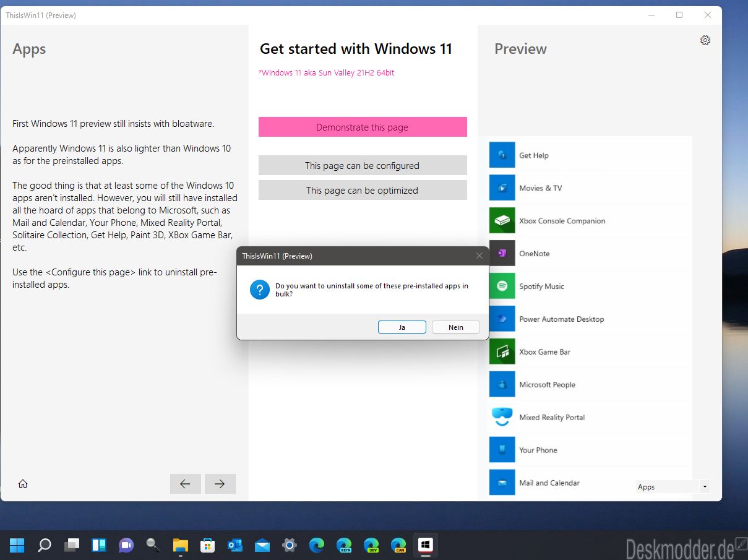The height and width of the screenshot is (560, 748).
Task: Click the Get Help list entry text
Action: point(533,155)
